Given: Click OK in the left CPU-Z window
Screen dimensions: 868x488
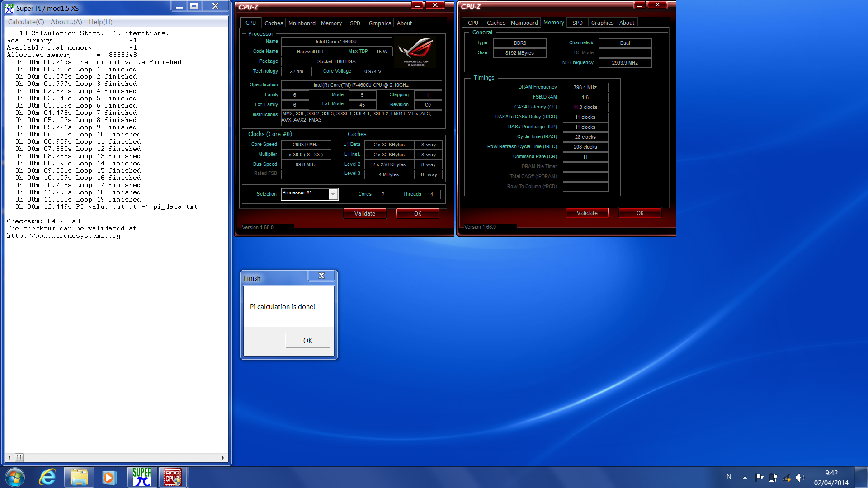Looking at the screenshot, I should click(x=418, y=213).
